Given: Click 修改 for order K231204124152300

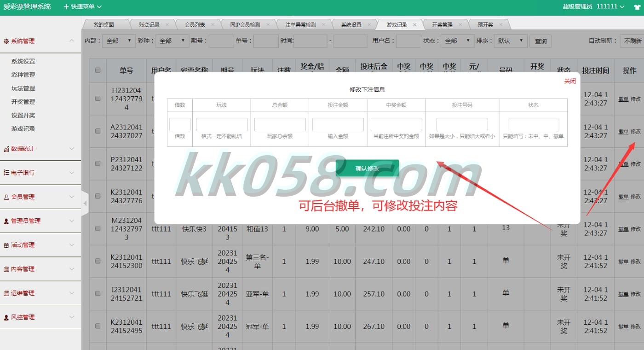Looking at the screenshot, I should pyautogui.click(x=636, y=262).
